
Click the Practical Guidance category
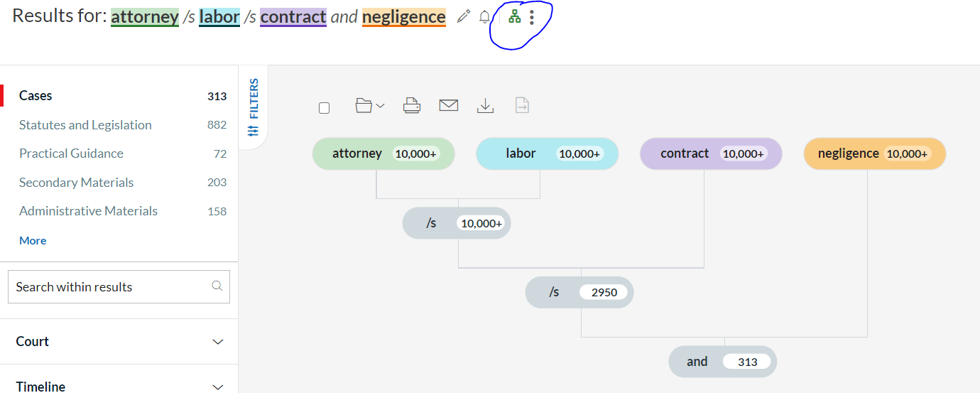tap(71, 154)
